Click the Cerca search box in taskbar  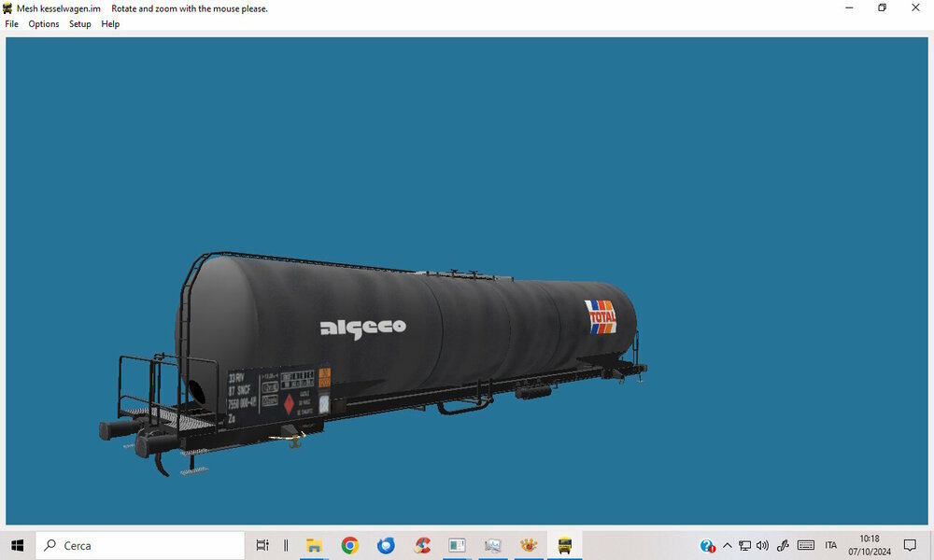140,545
